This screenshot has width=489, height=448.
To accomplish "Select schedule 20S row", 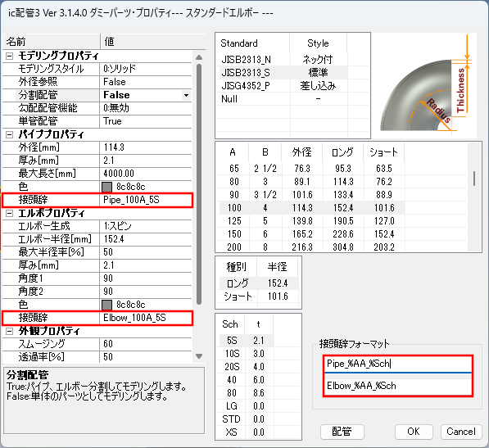I will pyautogui.click(x=247, y=367).
